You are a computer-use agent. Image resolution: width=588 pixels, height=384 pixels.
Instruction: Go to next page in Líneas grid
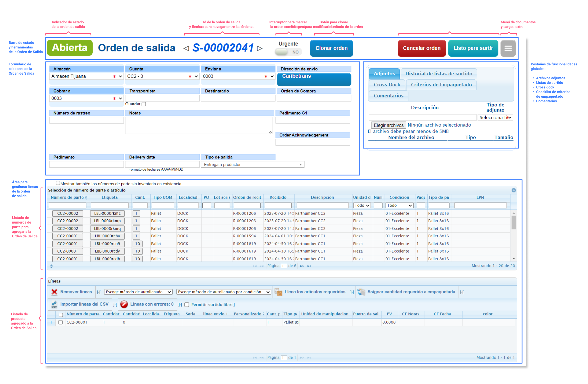[302, 358]
